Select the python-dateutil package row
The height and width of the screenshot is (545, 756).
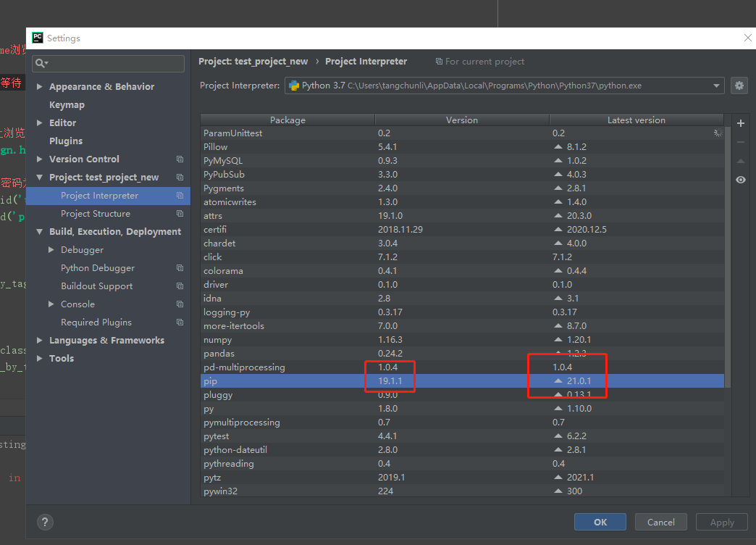click(462, 449)
